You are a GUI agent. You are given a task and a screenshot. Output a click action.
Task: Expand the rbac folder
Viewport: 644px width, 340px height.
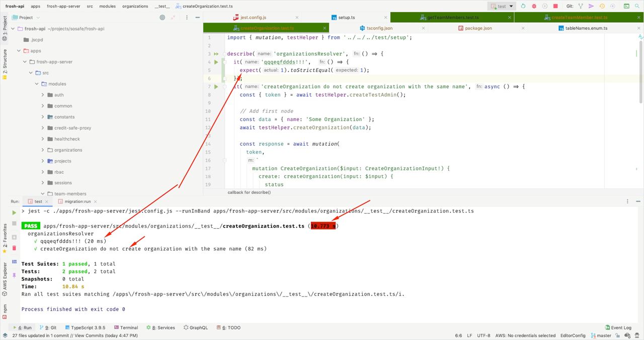coord(43,172)
